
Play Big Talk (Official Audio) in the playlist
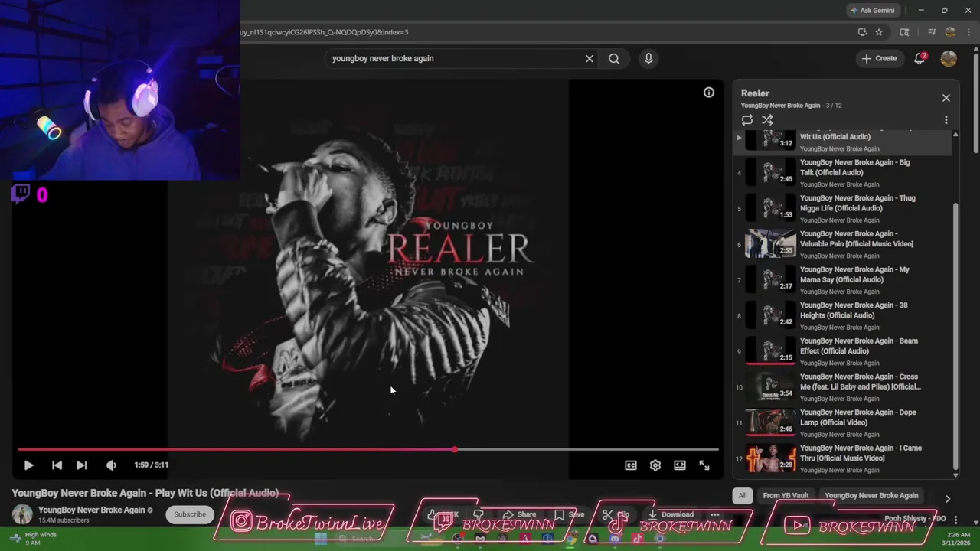(842, 172)
